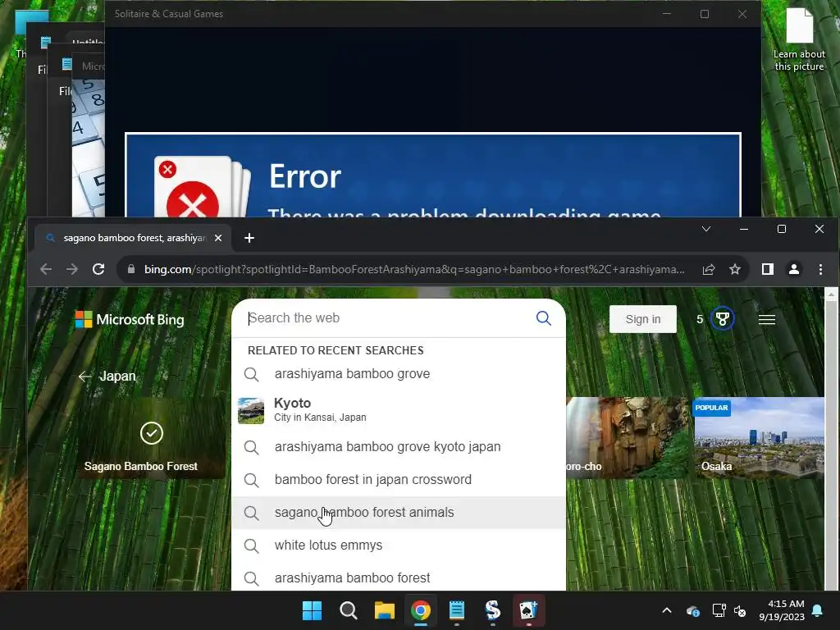Click the muted volume tray icon
The height and width of the screenshot is (630, 840).
[x=741, y=610]
